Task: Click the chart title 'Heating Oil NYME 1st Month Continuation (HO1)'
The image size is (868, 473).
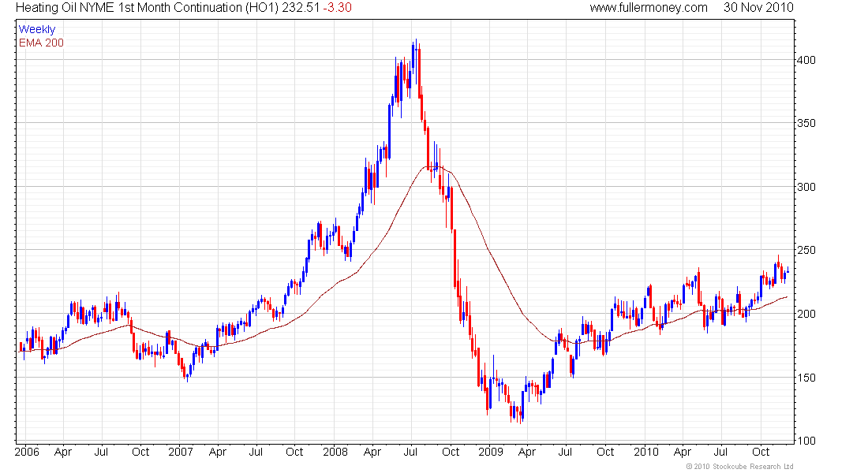Action: (x=147, y=8)
